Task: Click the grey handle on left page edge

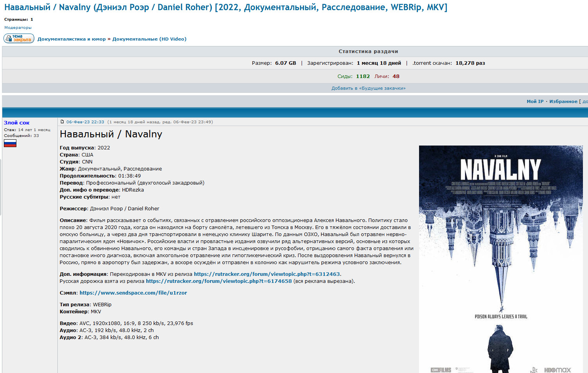Action: point(1,187)
